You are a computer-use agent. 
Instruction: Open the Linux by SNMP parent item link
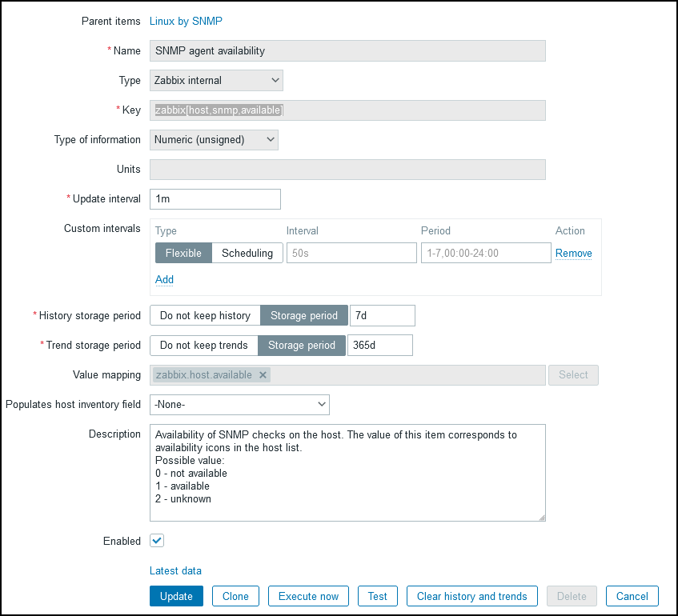(x=186, y=21)
